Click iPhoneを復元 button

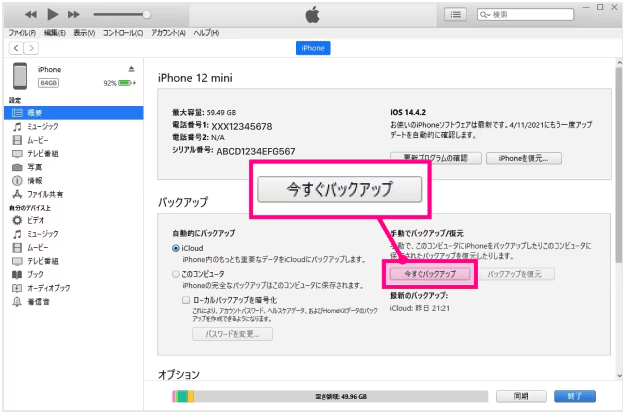[524, 158]
